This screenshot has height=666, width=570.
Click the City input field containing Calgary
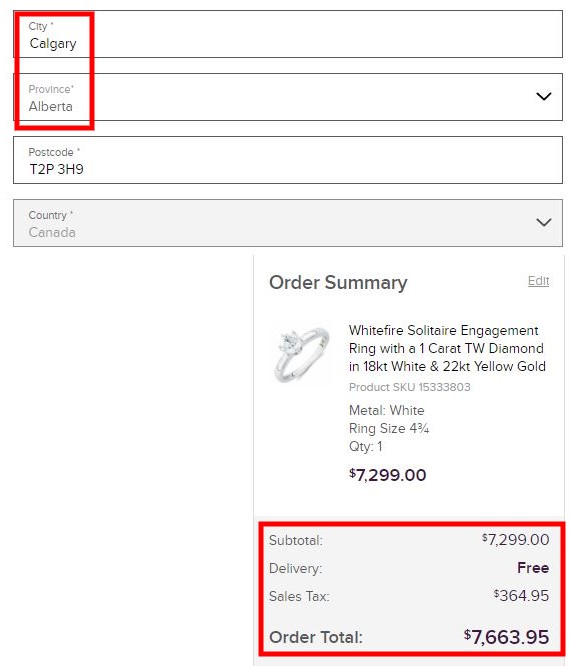[x=288, y=34]
